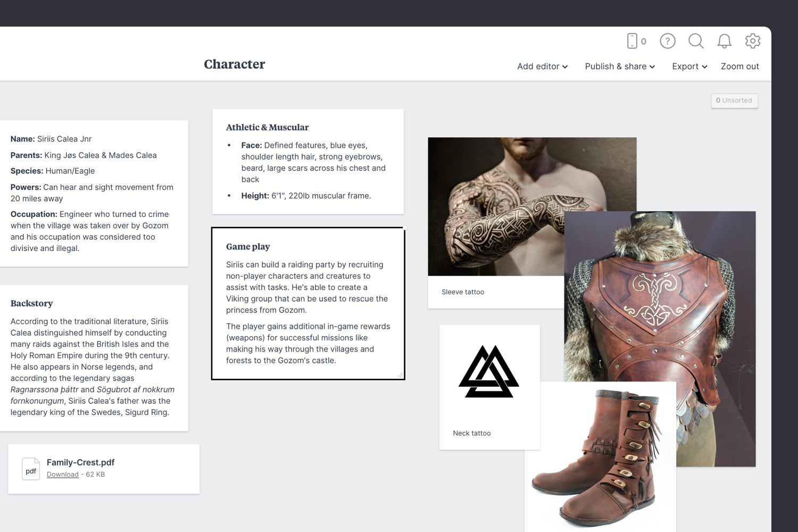The width and height of the screenshot is (798, 532).
Task: Open the settings gear icon
Action: [753, 41]
